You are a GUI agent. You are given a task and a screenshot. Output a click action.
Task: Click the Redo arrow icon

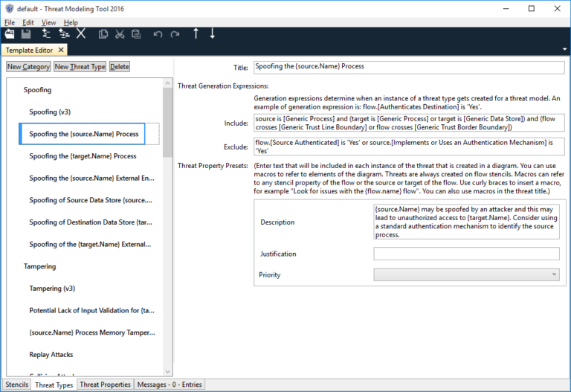[x=175, y=34]
